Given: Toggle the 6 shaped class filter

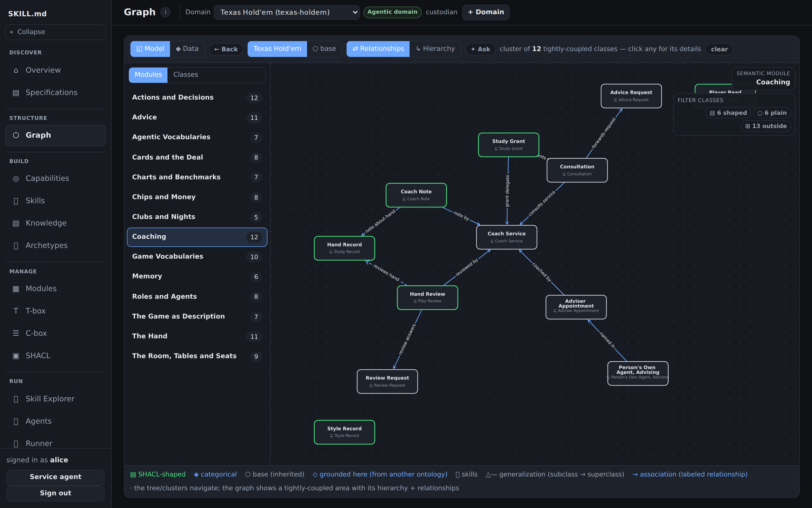Looking at the screenshot, I should (728, 113).
